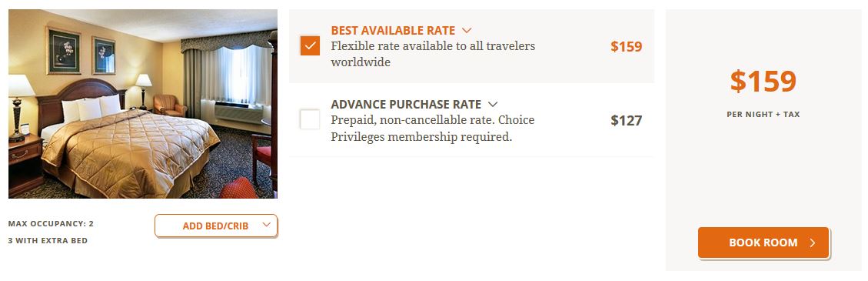Screen dimensions: 868x281
Task: Open the Add Bed/Crib dropdown
Action: point(216,226)
